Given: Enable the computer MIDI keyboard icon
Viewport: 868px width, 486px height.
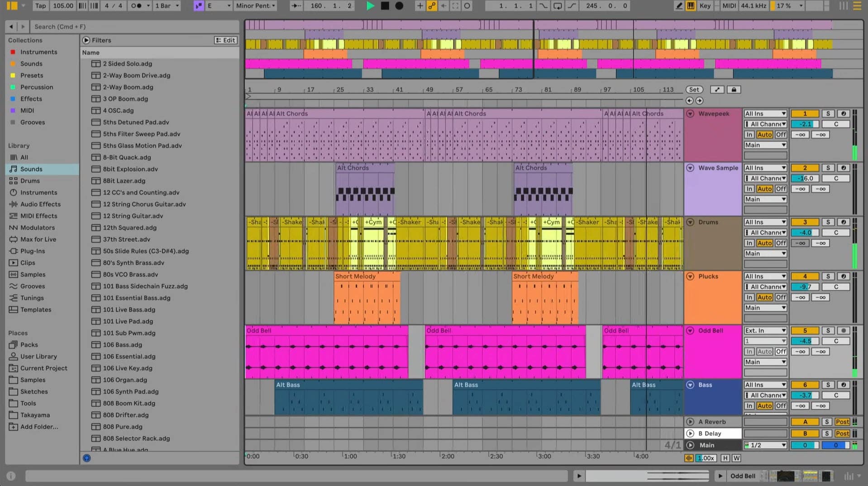Looking at the screenshot, I should (690, 6).
